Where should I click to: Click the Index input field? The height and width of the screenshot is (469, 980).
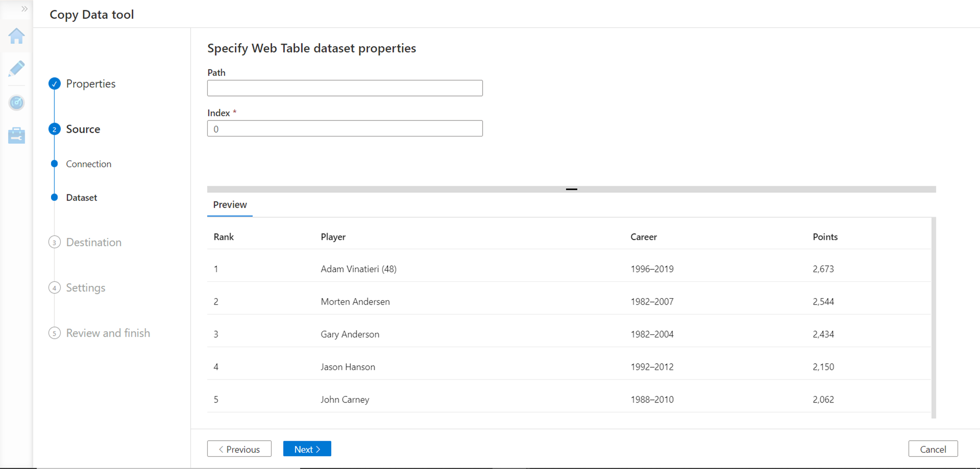(x=344, y=129)
